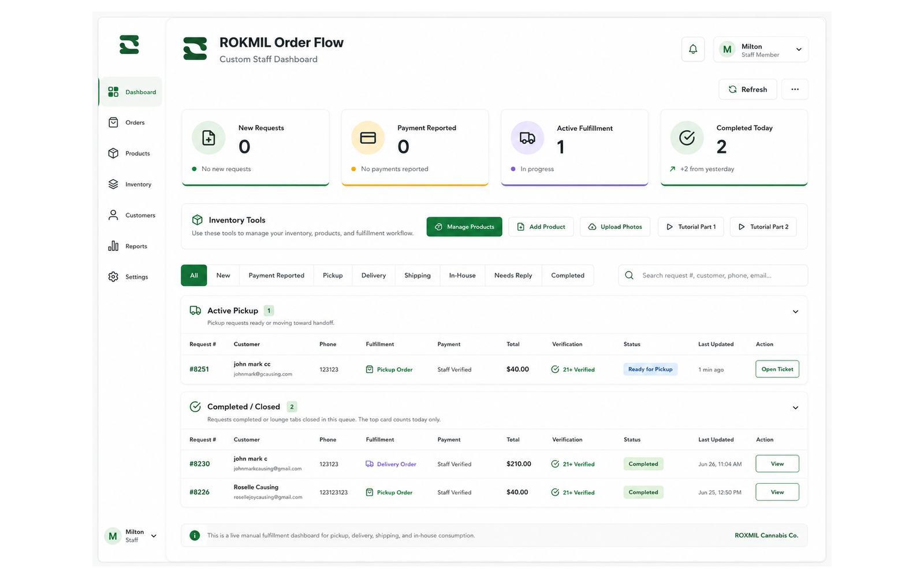The width and height of the screenshot is (924, 578).
Task: Open Ticket for request #8251
Action: point(777,369)
